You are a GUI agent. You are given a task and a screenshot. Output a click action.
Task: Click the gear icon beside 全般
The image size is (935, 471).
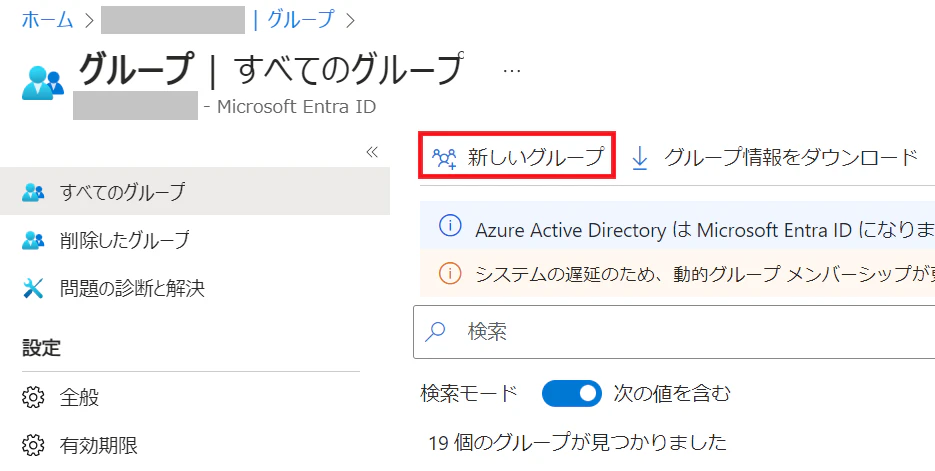(33, 397)
